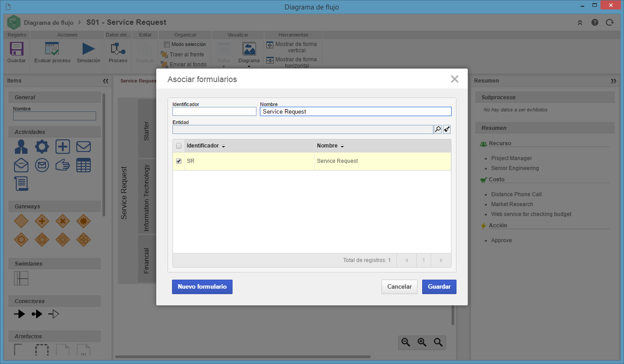Open the Nombre column sort dropdown
The image size is (624, 364).
342,146
